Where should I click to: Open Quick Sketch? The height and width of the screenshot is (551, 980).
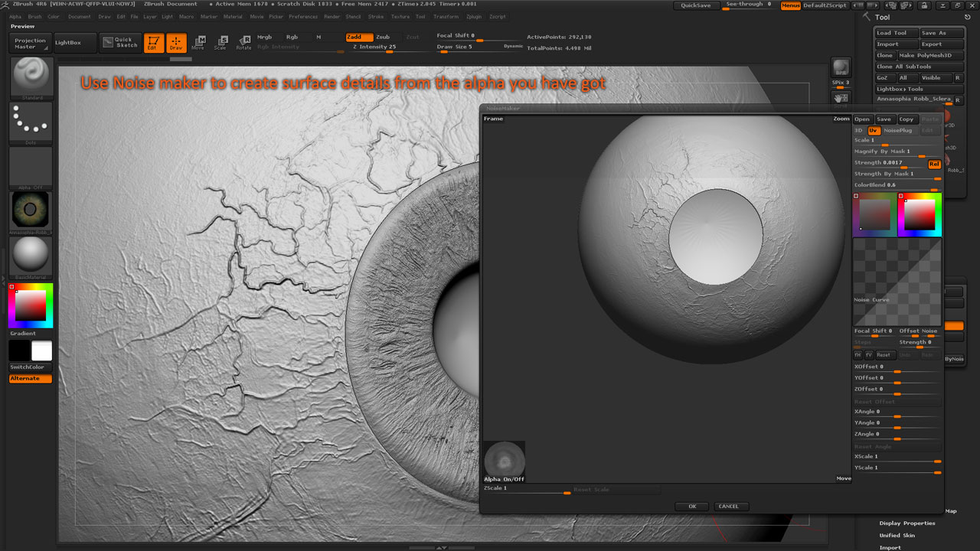[120, 43]
